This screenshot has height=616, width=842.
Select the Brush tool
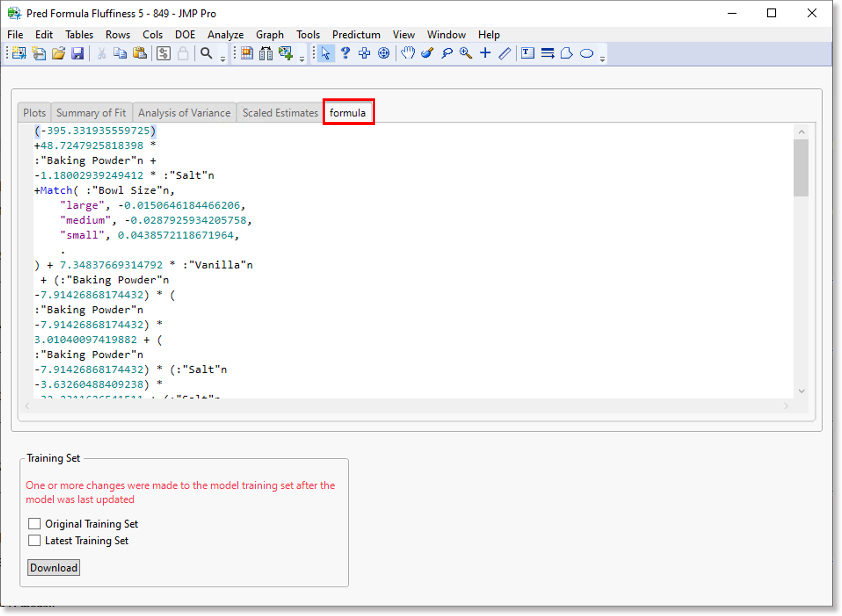[427, 53]
